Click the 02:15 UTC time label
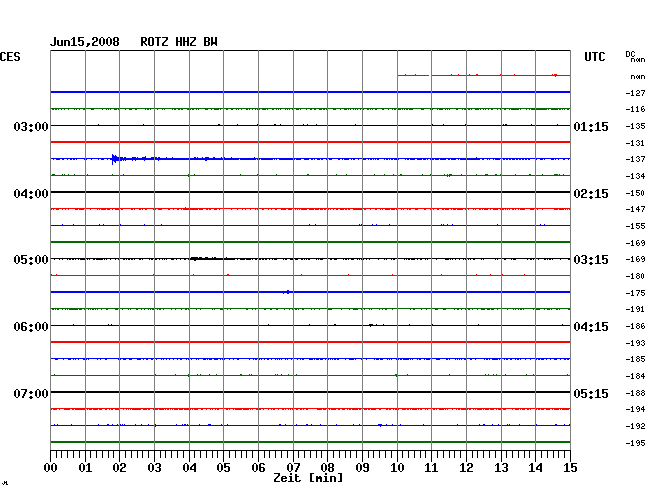Image resolution: width=650 pixels, height=494 pixels. click(x=591, y=194)
